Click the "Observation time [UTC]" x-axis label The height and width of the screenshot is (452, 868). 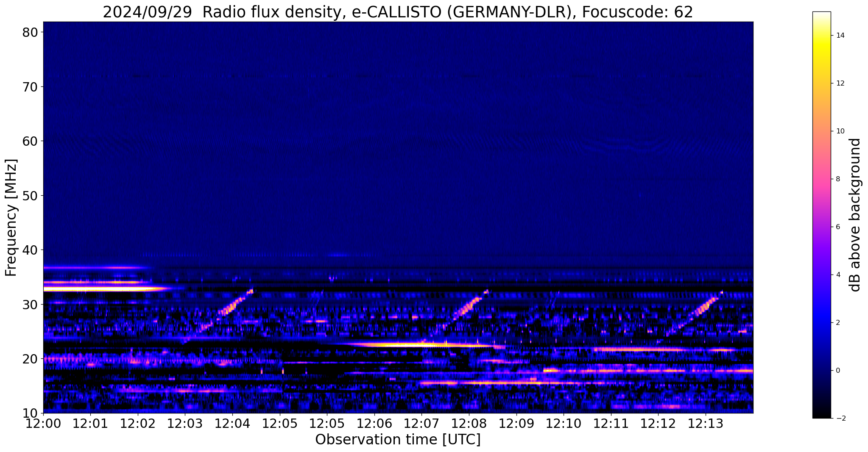point(398,440)
